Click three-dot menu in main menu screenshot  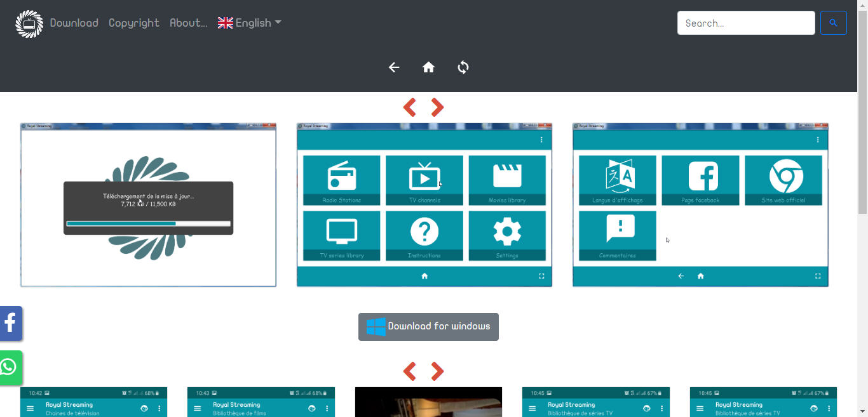point(541,140)
